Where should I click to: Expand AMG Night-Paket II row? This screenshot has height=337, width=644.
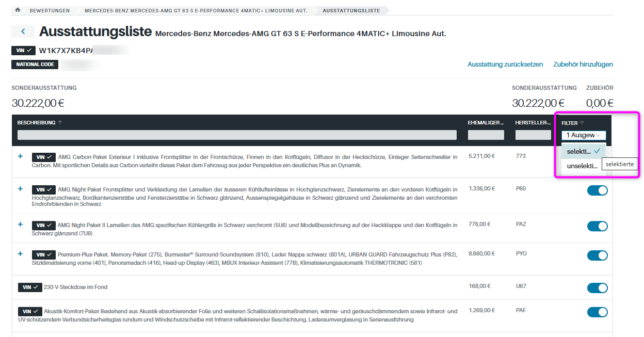pyautogui.click(x=21, y=224)
